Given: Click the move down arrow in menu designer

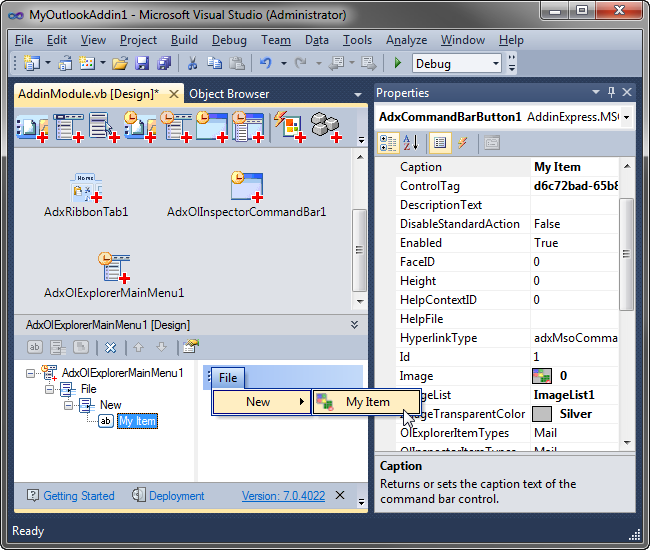Looking at the screenshot, I should 162,347.
